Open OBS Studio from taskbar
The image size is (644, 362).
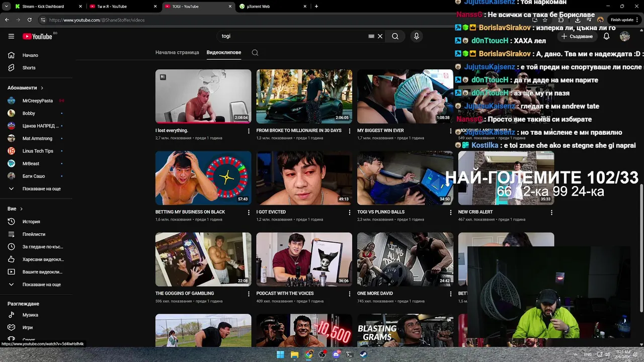click(x=322, y=354)
